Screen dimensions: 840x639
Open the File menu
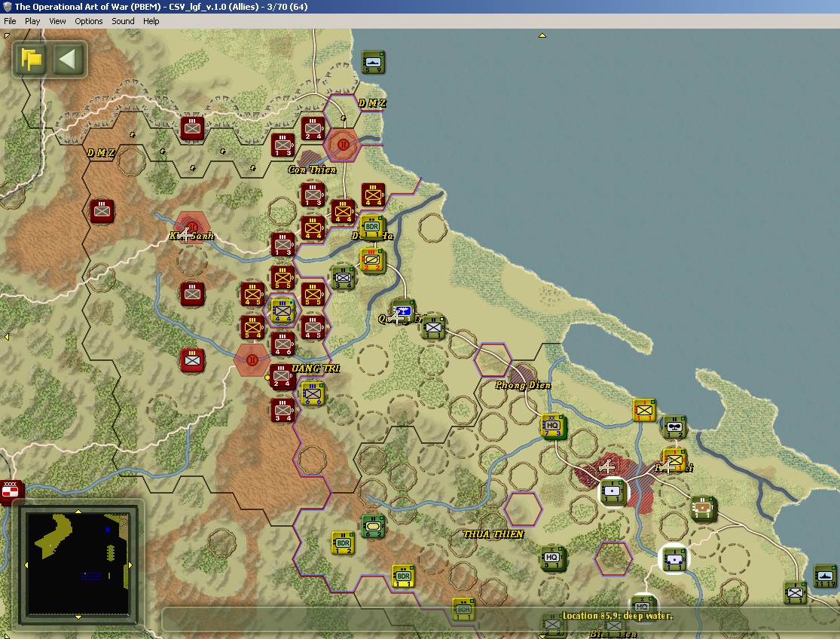[10, 21]
